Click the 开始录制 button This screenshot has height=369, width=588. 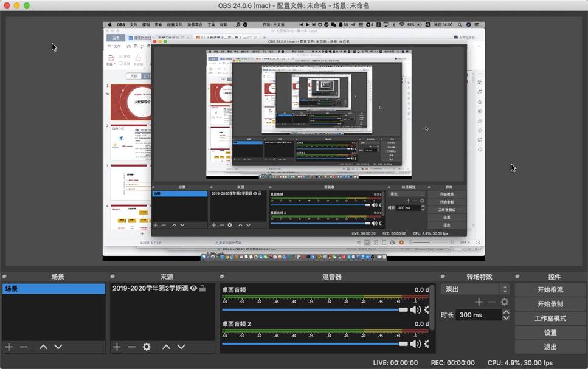click(x=550, y=304)
